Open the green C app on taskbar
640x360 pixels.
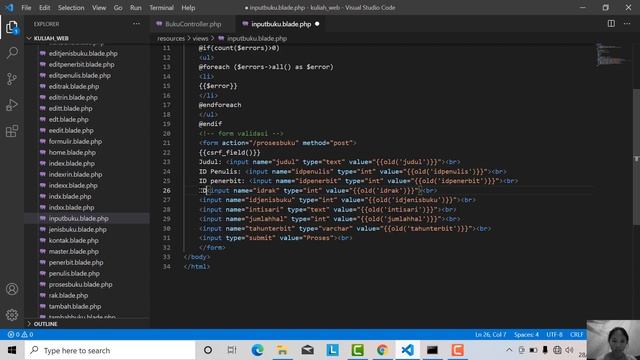(x=358, y=350)
